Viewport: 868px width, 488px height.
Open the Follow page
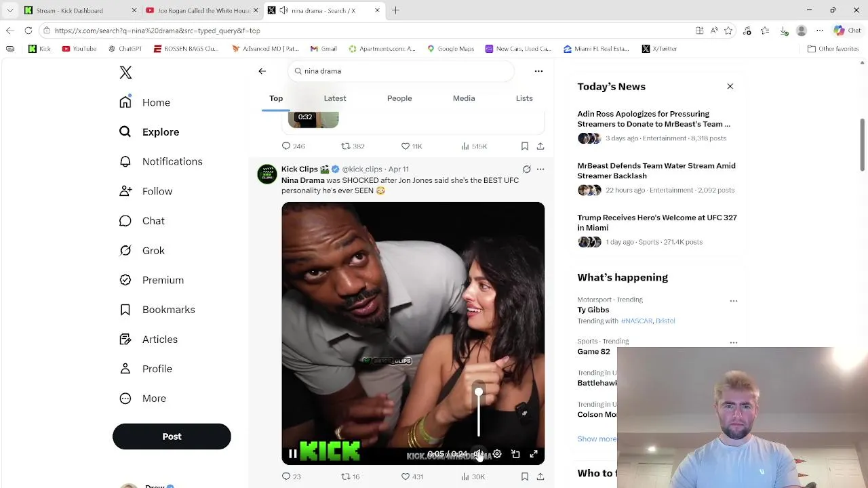[x=146, y=191]
